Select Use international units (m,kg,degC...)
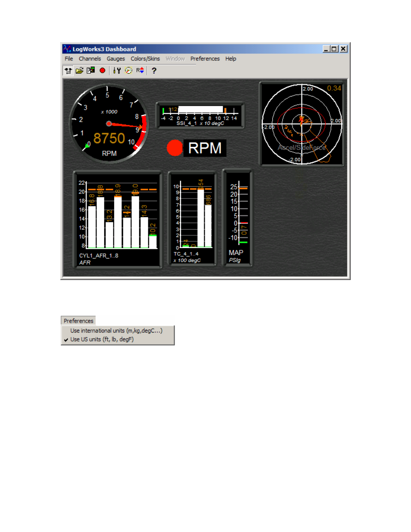The image size is (411, 532). pos(117,331)
